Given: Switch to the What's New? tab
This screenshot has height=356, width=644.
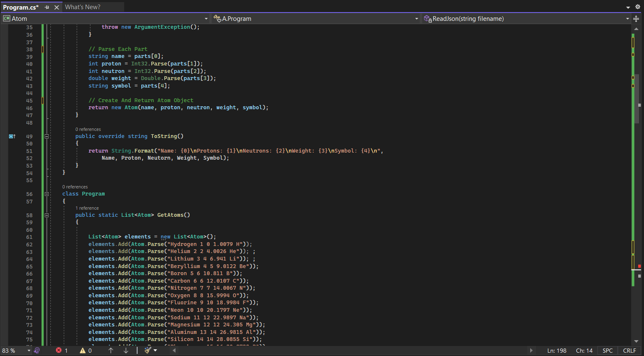Looking at the screenshot, I should [83, 7].
